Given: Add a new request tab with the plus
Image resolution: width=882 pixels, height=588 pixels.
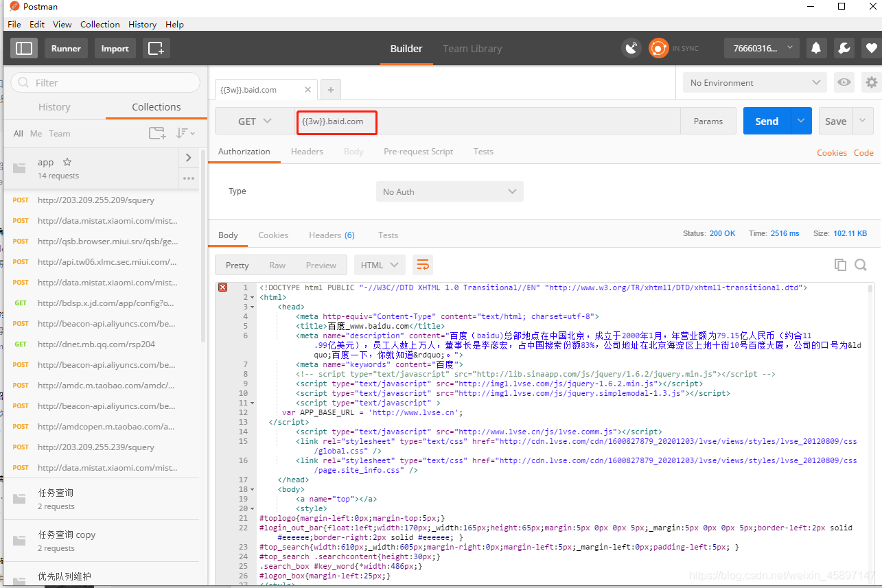Looking at the screenshot, I should pyautogui.click(x=330, y=90).
